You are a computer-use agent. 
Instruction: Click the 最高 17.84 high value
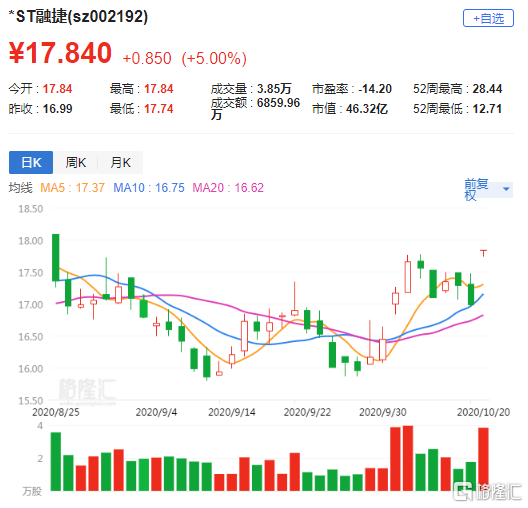(141, 89)
